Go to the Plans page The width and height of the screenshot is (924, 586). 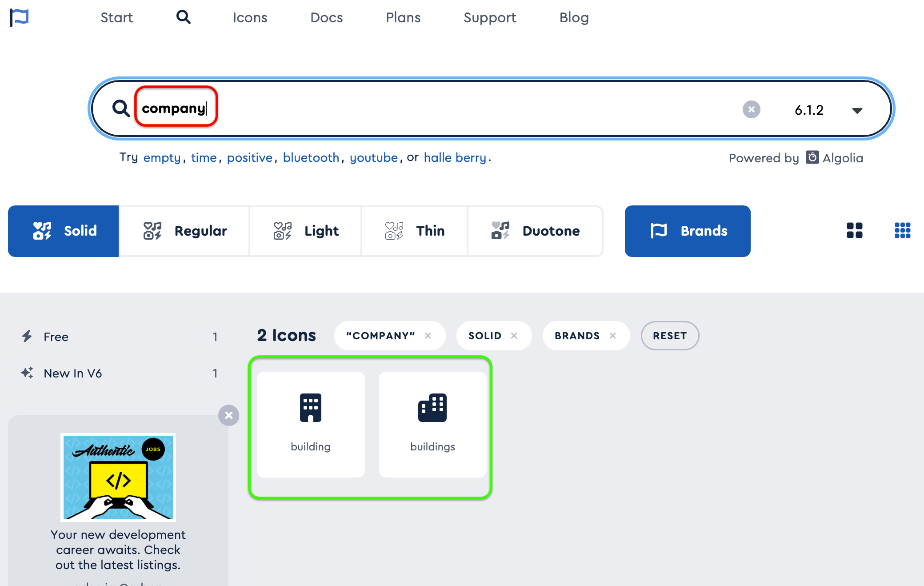[x=403, y=17]
